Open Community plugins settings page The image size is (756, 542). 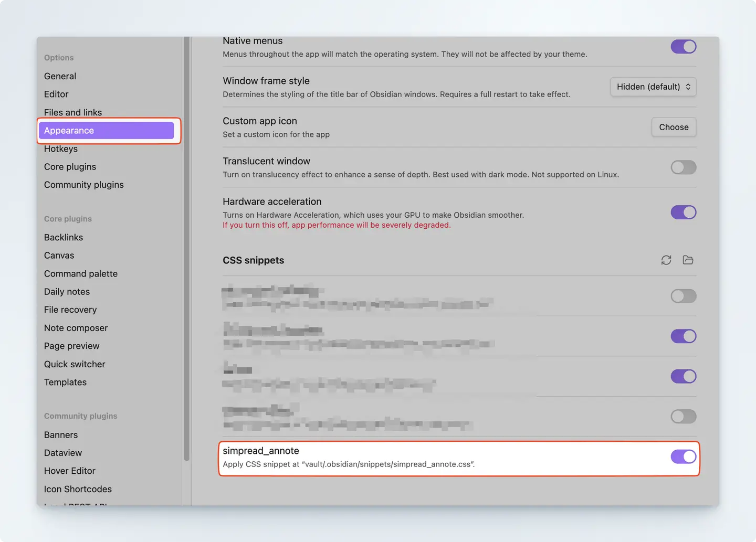[84, 185]
